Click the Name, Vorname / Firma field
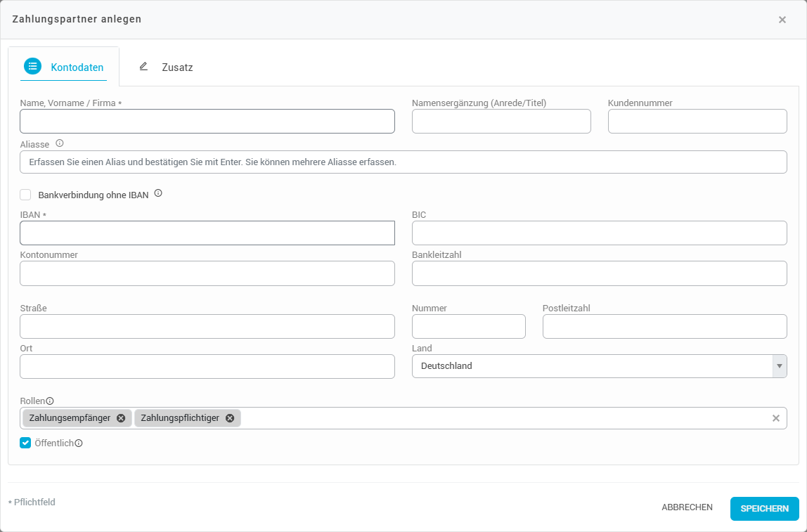 [x=207, y=122]
